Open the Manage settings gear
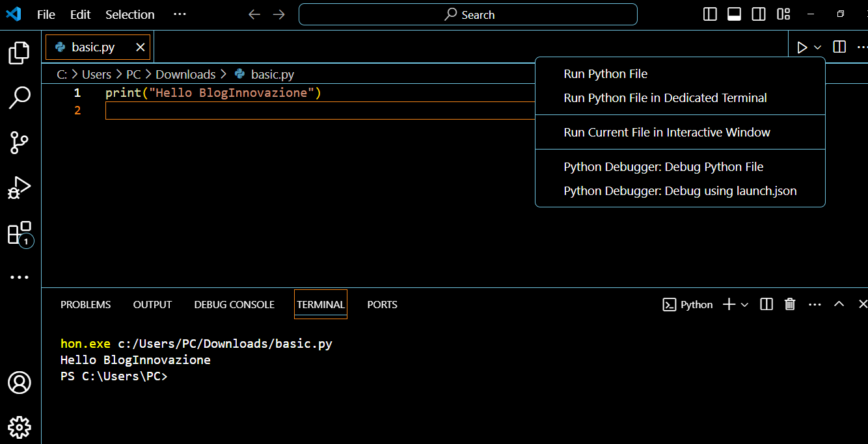Image resolution: width=868 pixels, height=444 pixels. [x=20, y=427]
